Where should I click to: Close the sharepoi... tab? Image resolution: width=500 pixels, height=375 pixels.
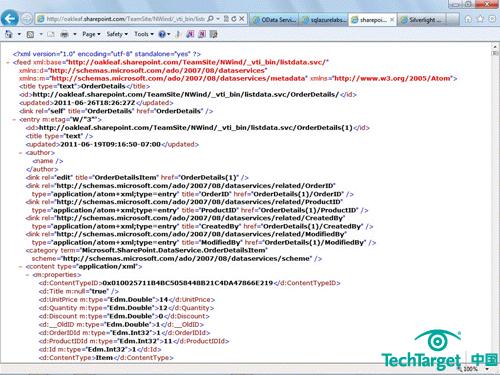coord(392,20)
